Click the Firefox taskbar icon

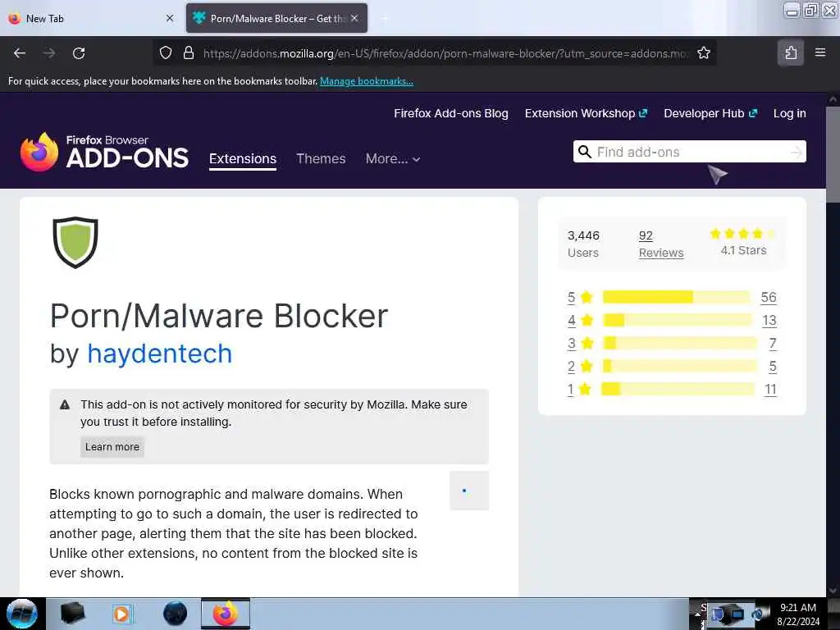click(226, 614)
